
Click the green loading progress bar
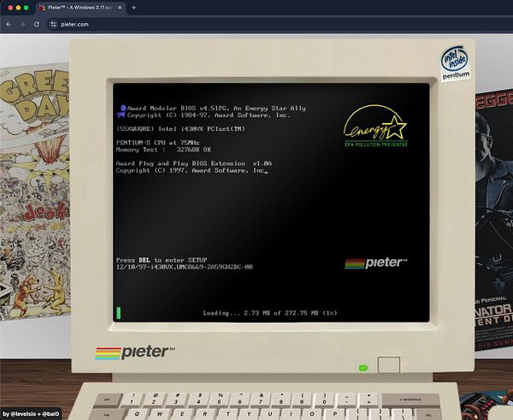pos(119,313)
